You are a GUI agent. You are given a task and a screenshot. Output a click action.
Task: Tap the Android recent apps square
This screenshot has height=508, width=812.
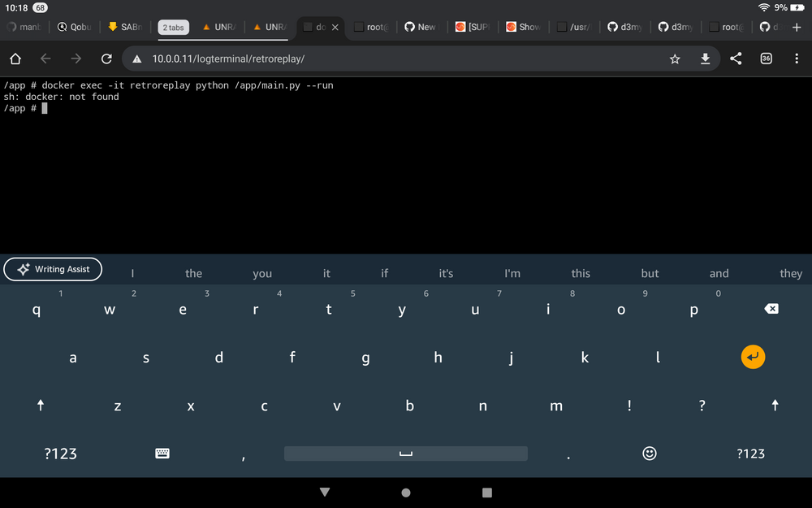(x=486, y=493)
